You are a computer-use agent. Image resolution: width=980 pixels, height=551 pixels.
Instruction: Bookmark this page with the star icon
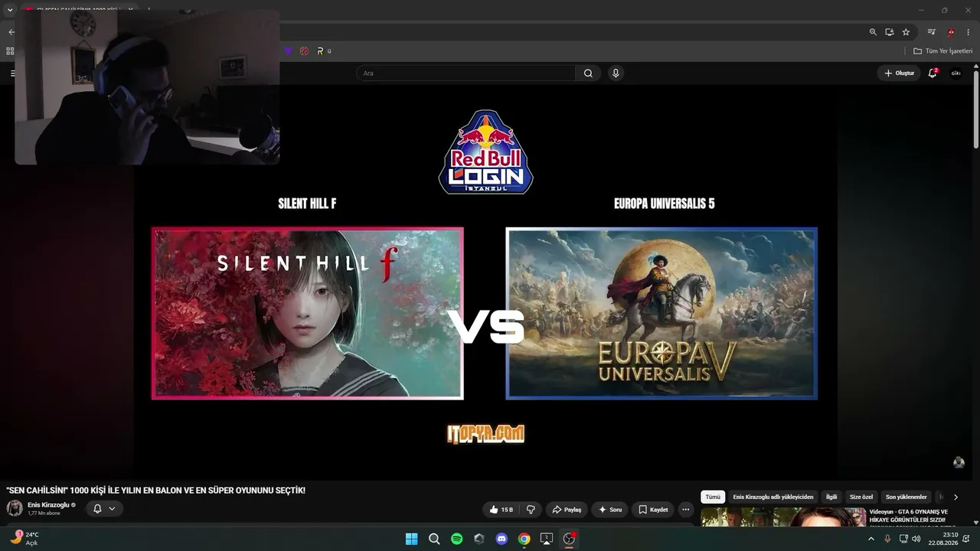point(906,32)
